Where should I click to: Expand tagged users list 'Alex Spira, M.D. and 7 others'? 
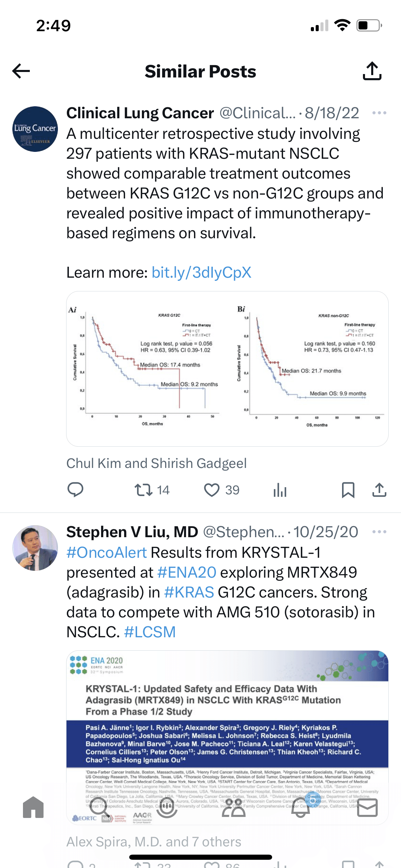pos(154,841)
